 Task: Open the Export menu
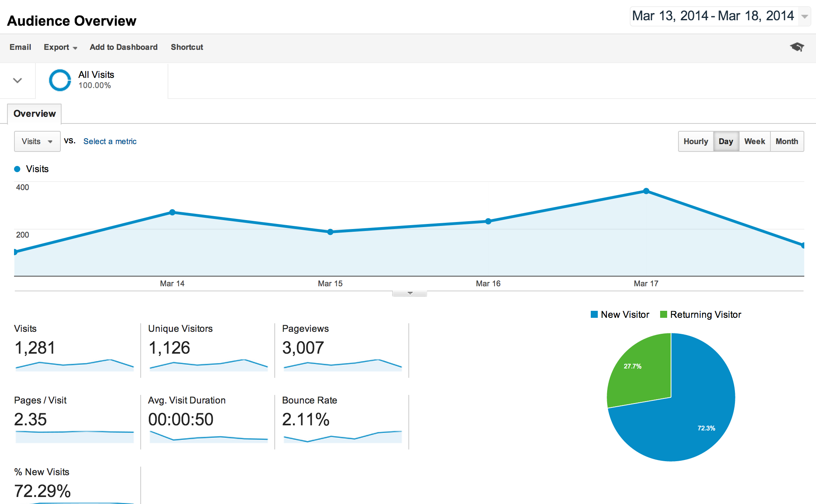(x=60, y=47)
